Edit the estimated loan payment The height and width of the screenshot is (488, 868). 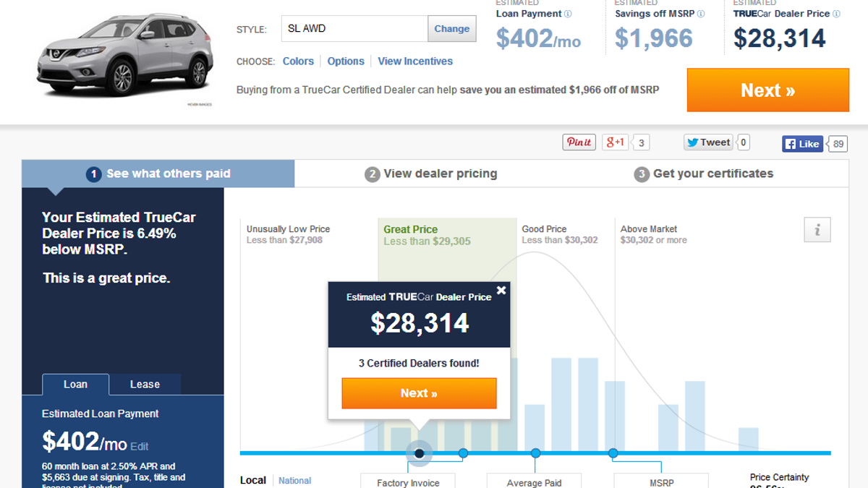click(140, 447)
